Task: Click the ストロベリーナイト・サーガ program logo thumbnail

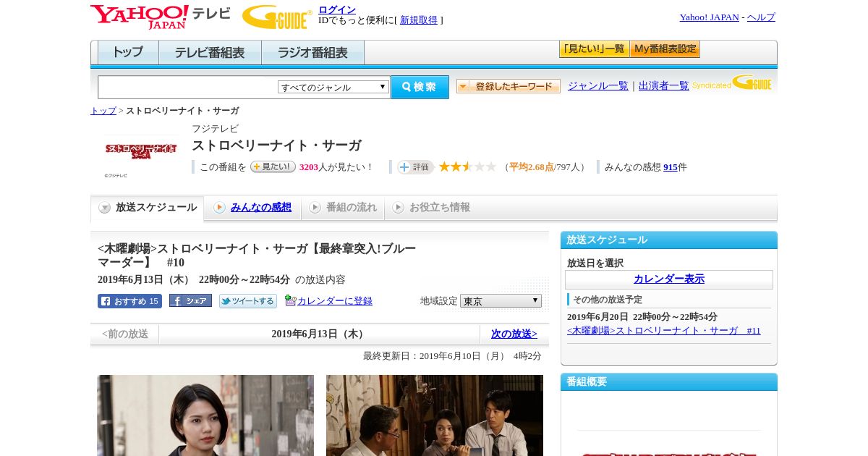Action: [141, 151]
